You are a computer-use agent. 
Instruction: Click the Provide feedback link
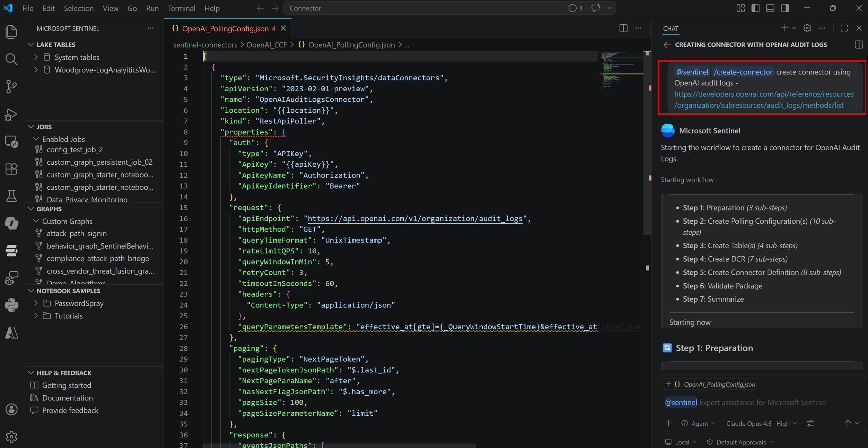tap(70, 410)
